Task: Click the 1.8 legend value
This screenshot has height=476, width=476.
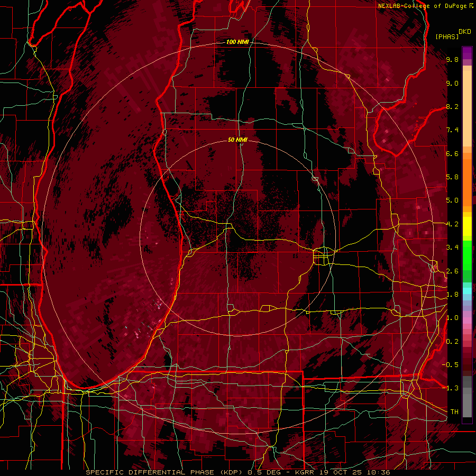Action: [x=452, y=295]
